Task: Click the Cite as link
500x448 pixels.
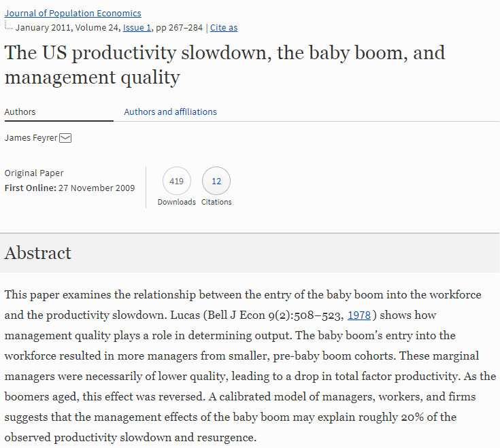Action: click(224, 28)
